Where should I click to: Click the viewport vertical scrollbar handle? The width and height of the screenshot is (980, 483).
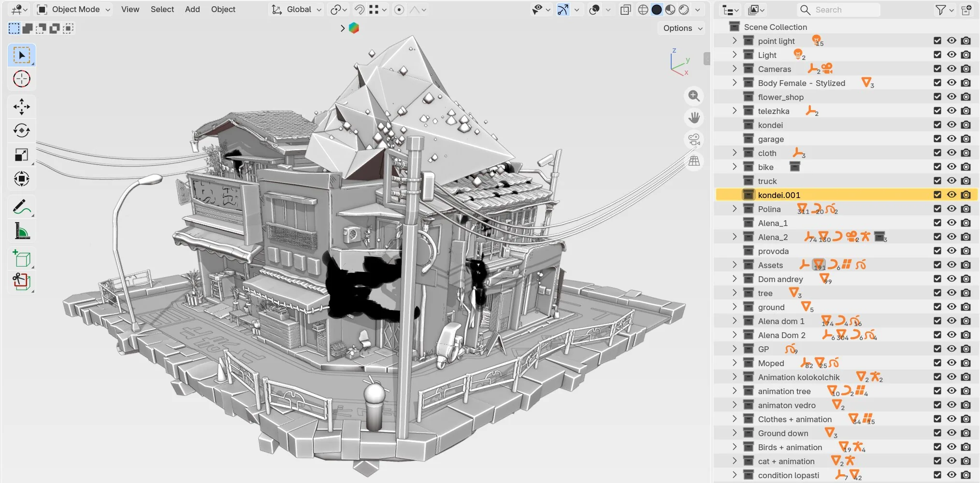[x=706, y=59]
